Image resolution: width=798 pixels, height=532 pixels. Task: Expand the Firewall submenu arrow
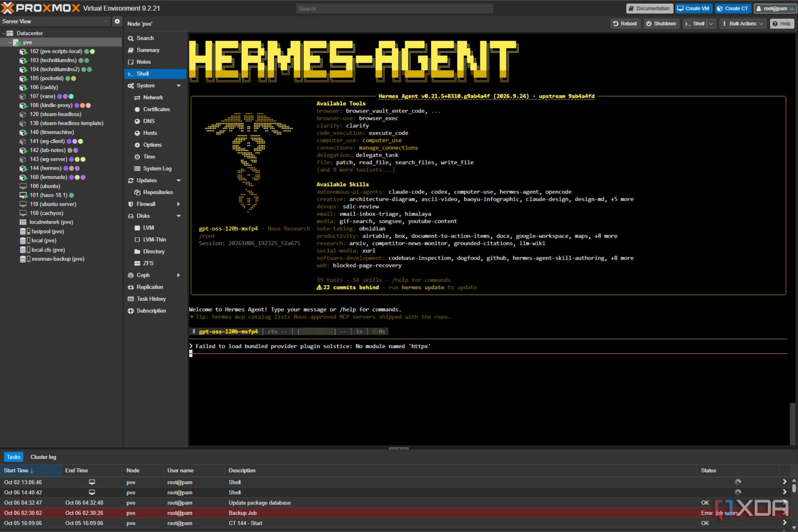179,204
